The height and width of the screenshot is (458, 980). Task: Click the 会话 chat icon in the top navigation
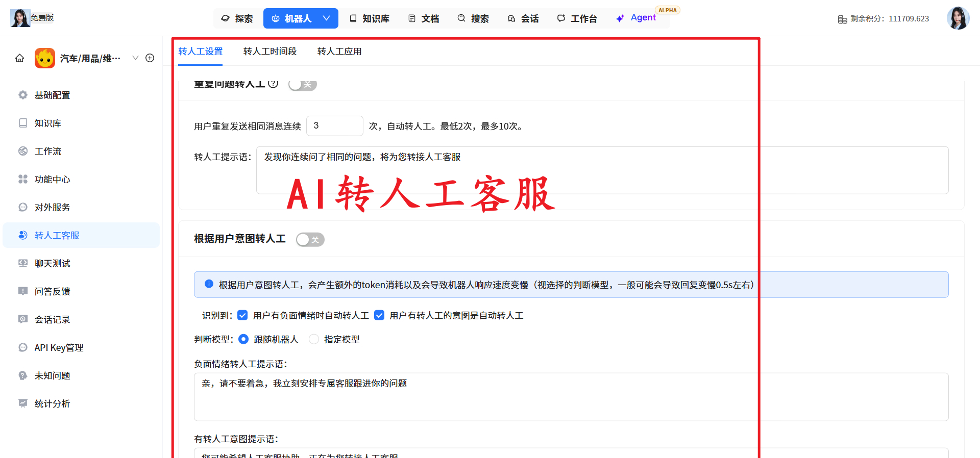click(511, 18)
